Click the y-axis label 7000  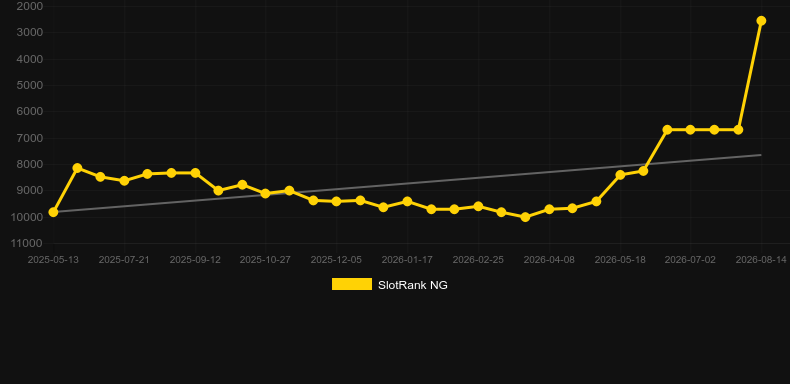point(30,138)
